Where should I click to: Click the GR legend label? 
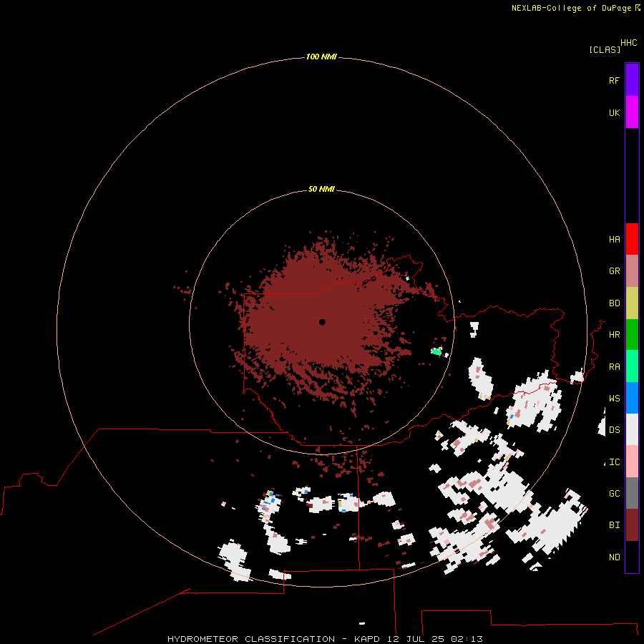point(614,271)
